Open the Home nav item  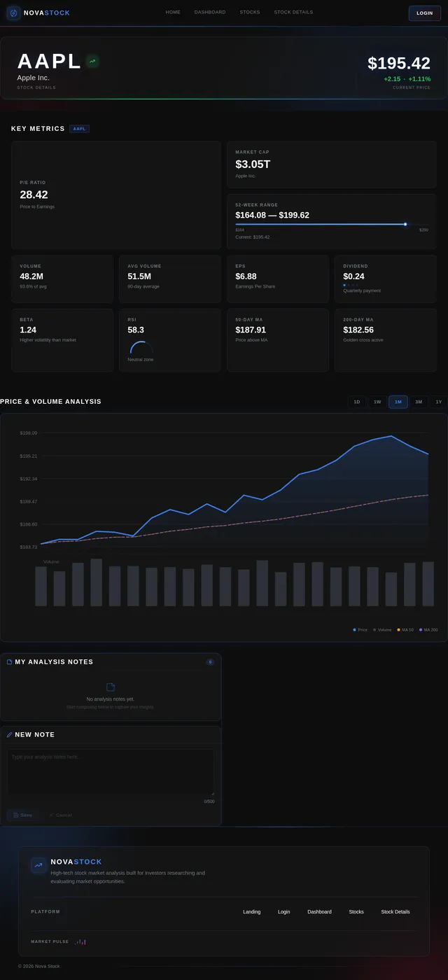click(173, 12)
